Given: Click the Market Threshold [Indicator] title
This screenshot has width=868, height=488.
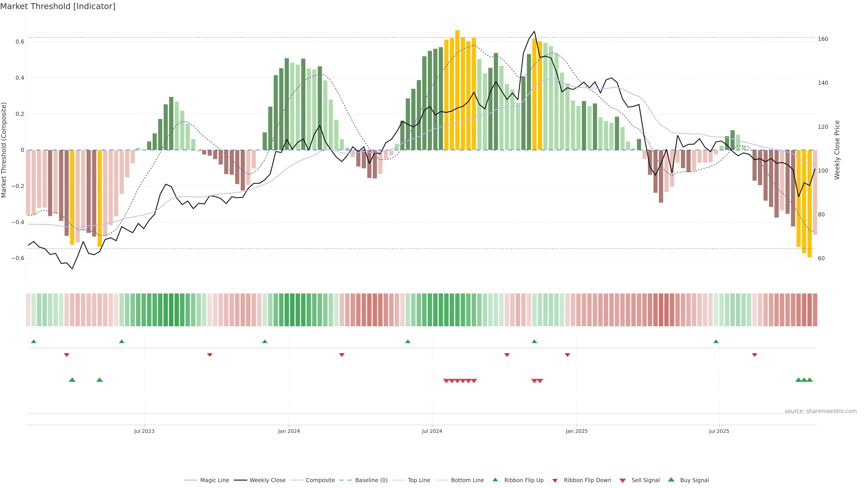Looking at the screenshot, I should (58, 6).
